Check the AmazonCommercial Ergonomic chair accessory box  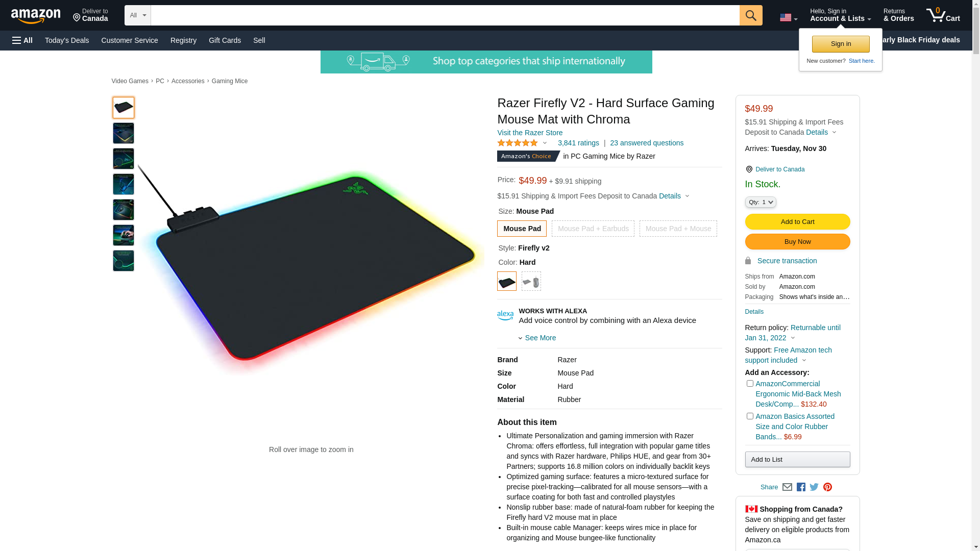[x=750, y=384]
